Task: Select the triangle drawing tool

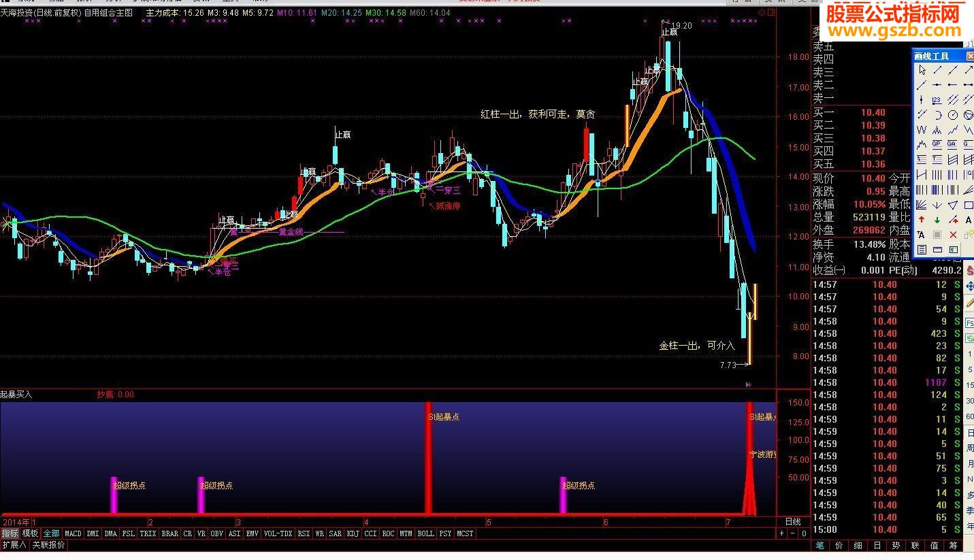Action: click(952, 204)
